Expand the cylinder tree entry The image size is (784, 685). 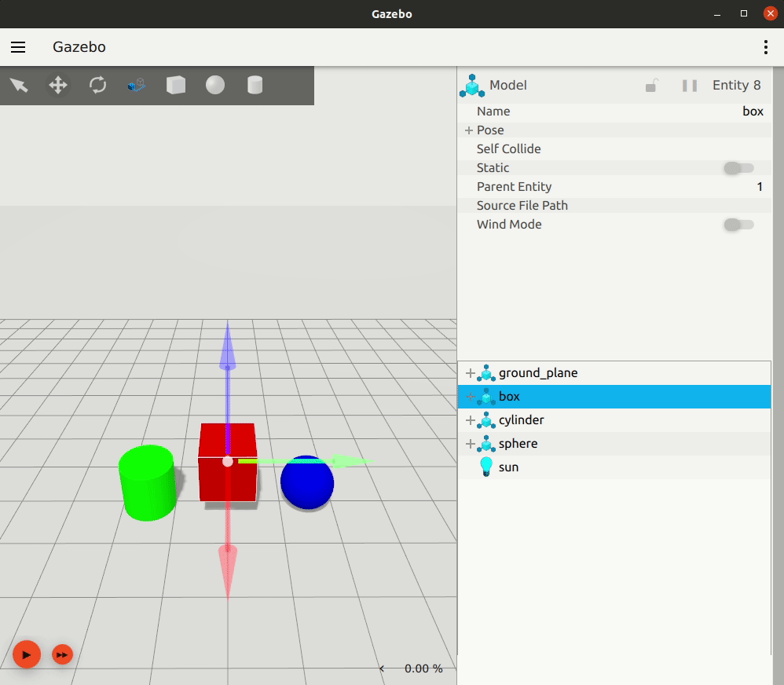coord(470,420)
